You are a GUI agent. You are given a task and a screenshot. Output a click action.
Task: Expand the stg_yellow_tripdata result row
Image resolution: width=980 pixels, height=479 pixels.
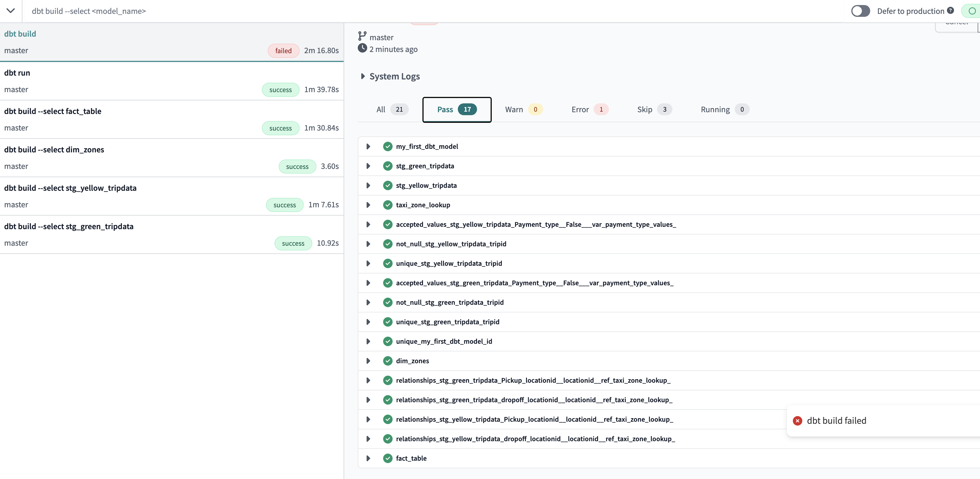tap(368, 186)
